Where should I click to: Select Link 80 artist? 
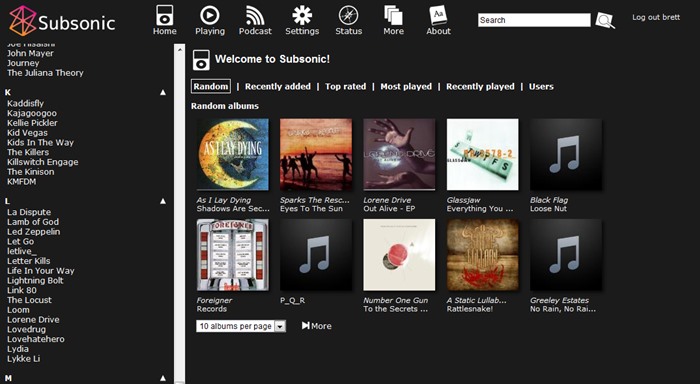click(x=22, y=290)
